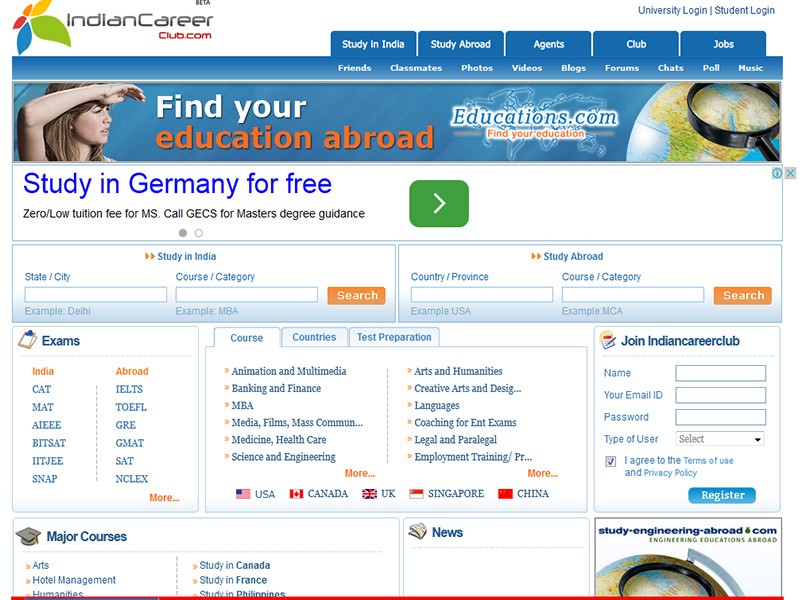
Task: Click the Your Email ID input field
Action: click(x=720, y=395)
